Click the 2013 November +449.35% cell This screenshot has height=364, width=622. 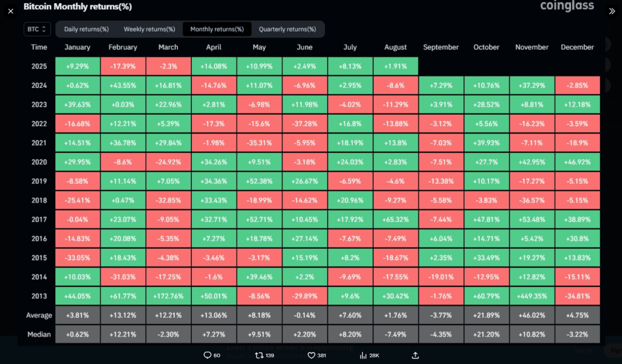(531, 296)
